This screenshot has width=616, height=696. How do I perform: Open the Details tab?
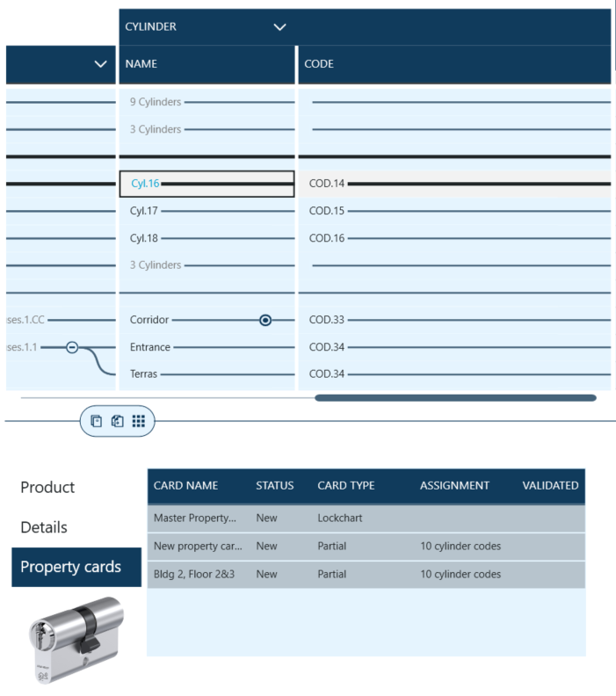tap(44, 527)
